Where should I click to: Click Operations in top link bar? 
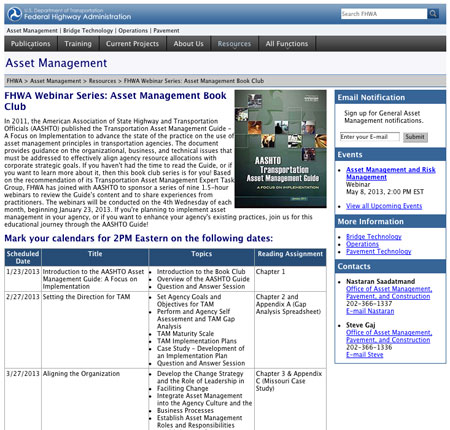pyautogui.click(x=133, y=30)
